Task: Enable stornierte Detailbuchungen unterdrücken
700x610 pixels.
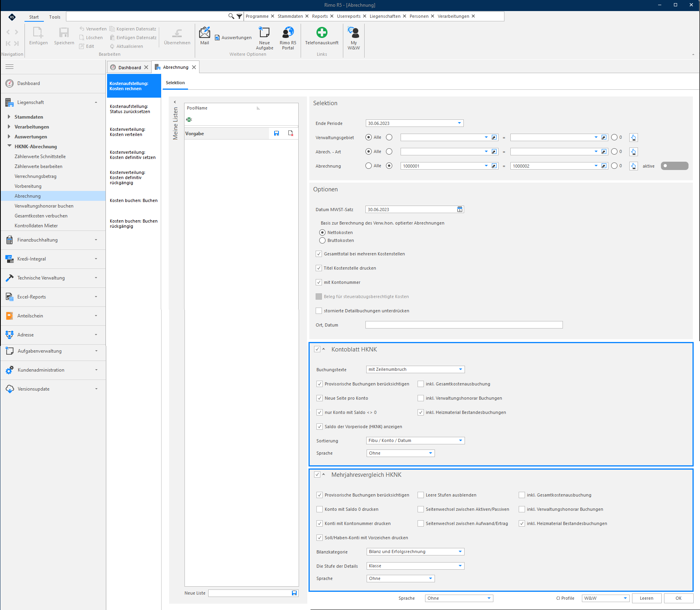Action: pos(319,311)
